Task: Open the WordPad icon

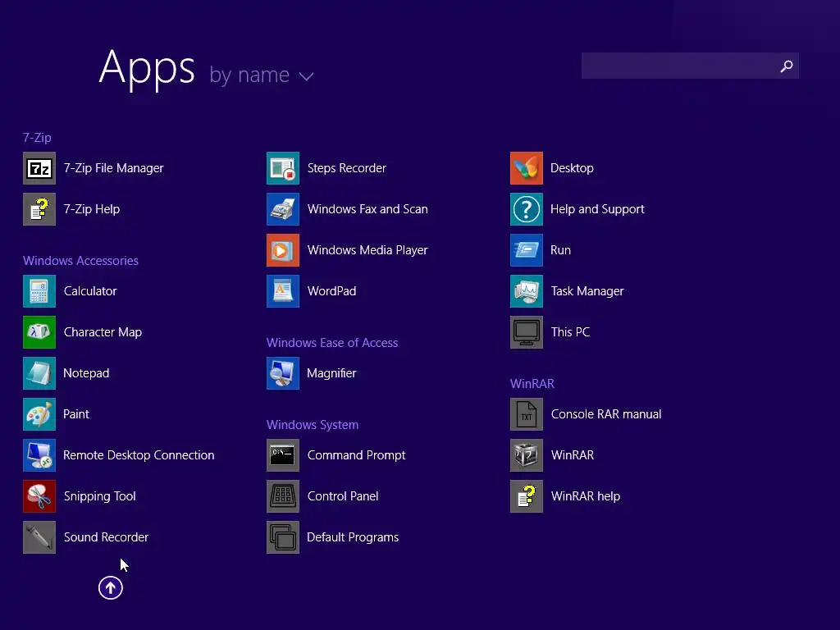Action: [283, 291]
